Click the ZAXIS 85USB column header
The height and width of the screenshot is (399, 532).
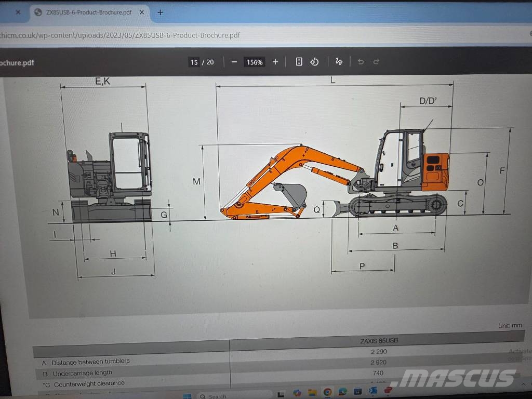[379, 340]
